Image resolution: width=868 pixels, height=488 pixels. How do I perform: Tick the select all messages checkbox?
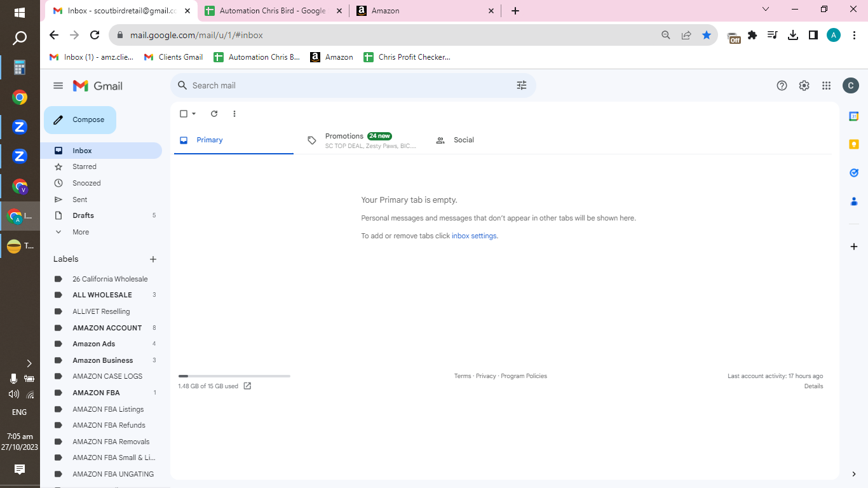[184, 114]
